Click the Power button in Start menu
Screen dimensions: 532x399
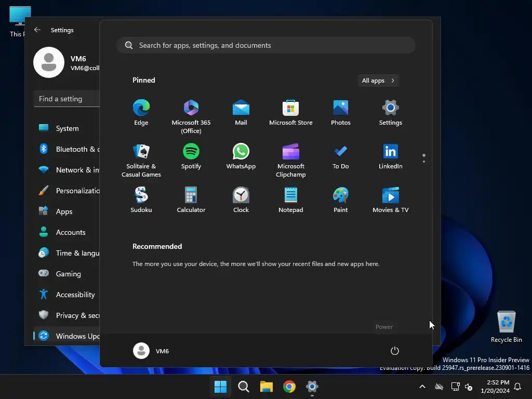395,351
